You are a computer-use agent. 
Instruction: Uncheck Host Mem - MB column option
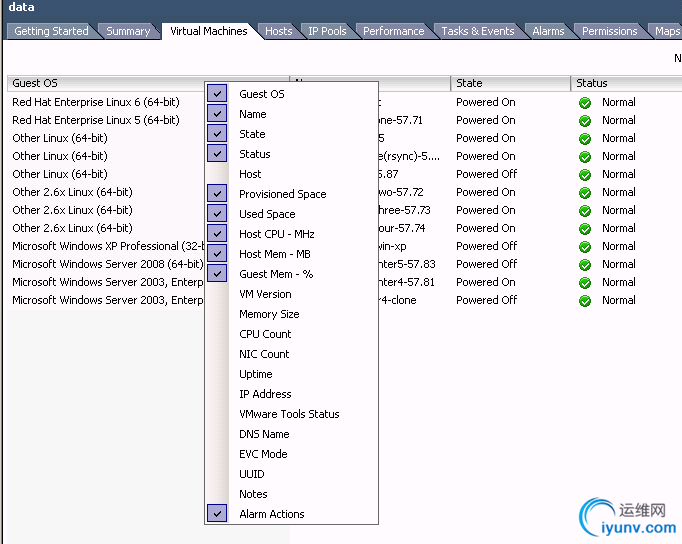[217, 254]
